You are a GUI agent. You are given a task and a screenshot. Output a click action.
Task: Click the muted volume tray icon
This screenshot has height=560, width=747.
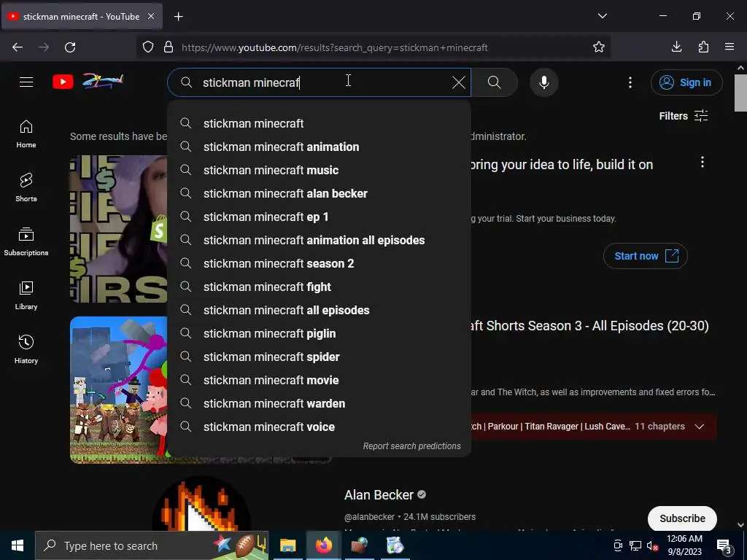coord(651,545)
